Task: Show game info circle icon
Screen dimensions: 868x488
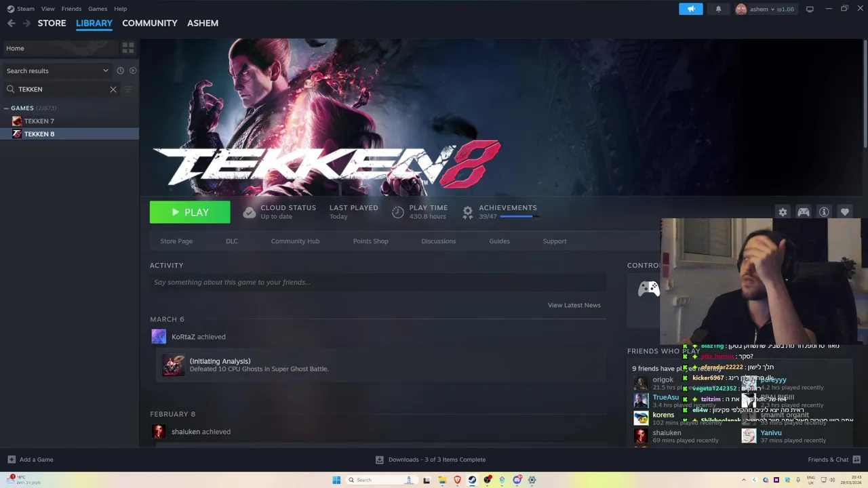Action: coord(824,212)
